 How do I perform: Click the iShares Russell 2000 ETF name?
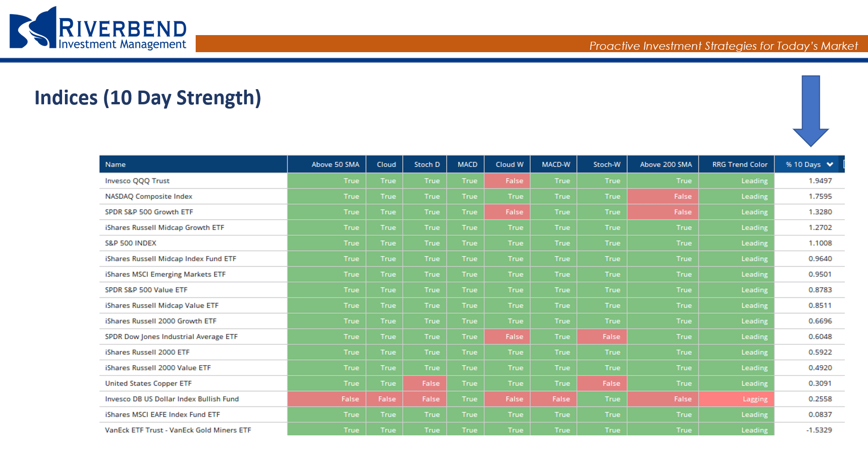147,352
